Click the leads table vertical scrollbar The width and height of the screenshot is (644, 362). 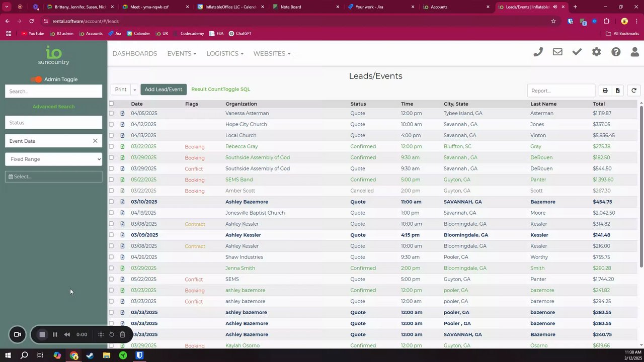[641, 186]
